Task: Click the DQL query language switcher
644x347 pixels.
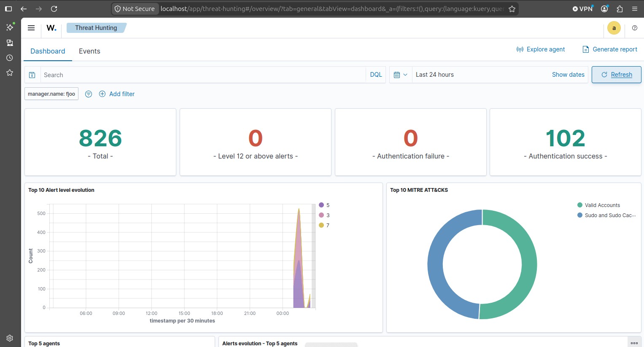Action: (376, 75)
